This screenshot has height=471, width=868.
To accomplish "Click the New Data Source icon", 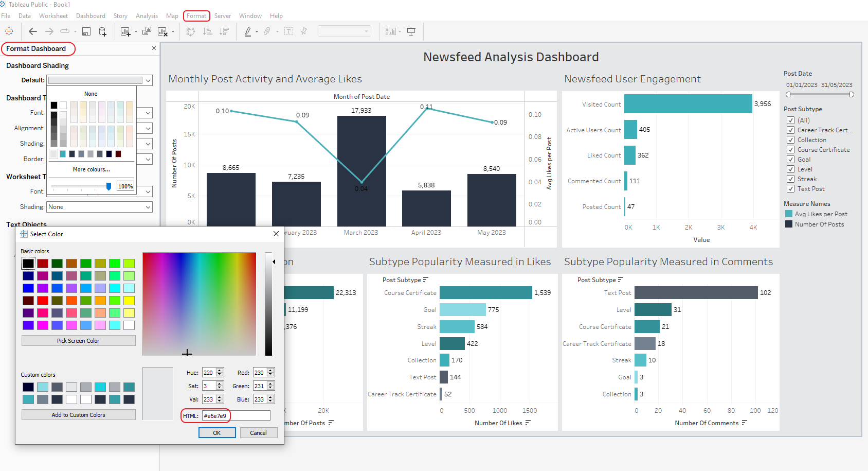I will (x=103, y=31).
